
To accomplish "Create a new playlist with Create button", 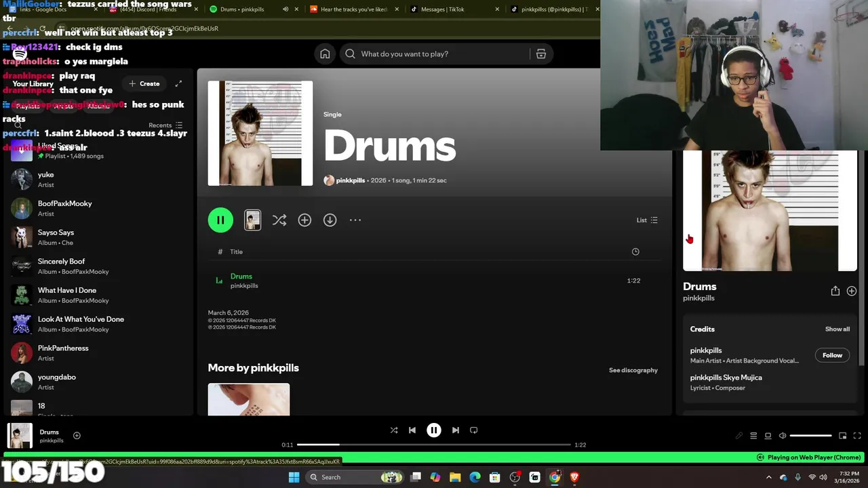I will tap(144, 84).
